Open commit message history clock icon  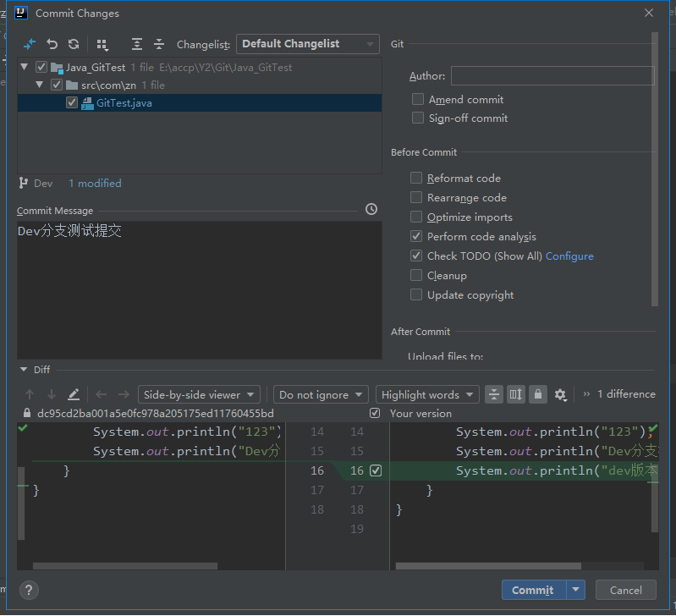tap(371, 209)
